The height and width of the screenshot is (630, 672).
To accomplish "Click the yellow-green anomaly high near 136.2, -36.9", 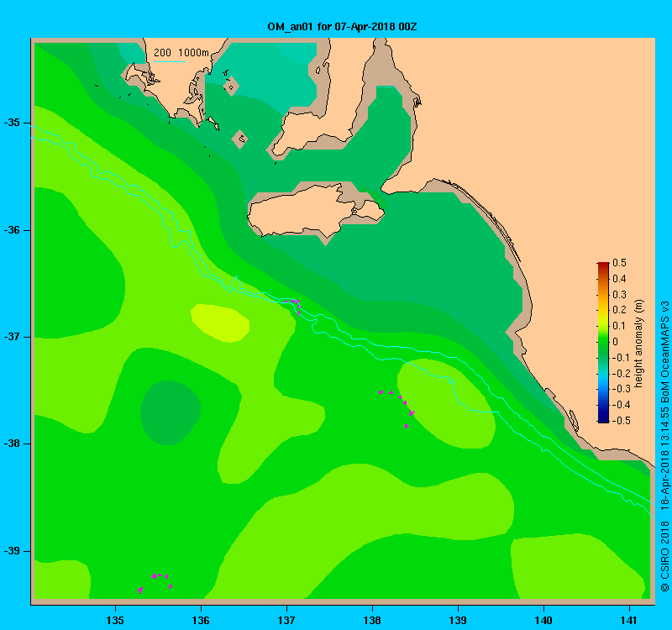I will click(x=220, y=323).
